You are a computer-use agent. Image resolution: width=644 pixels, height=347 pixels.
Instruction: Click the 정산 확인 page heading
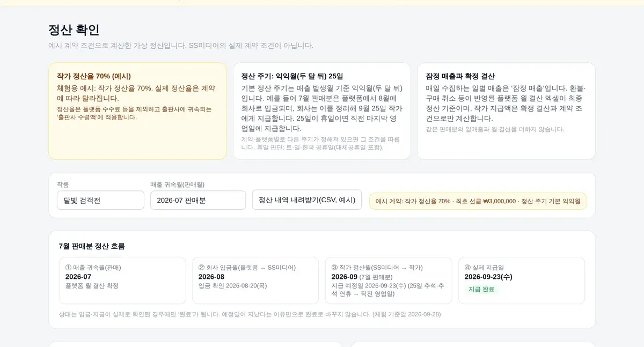[74, 30]
